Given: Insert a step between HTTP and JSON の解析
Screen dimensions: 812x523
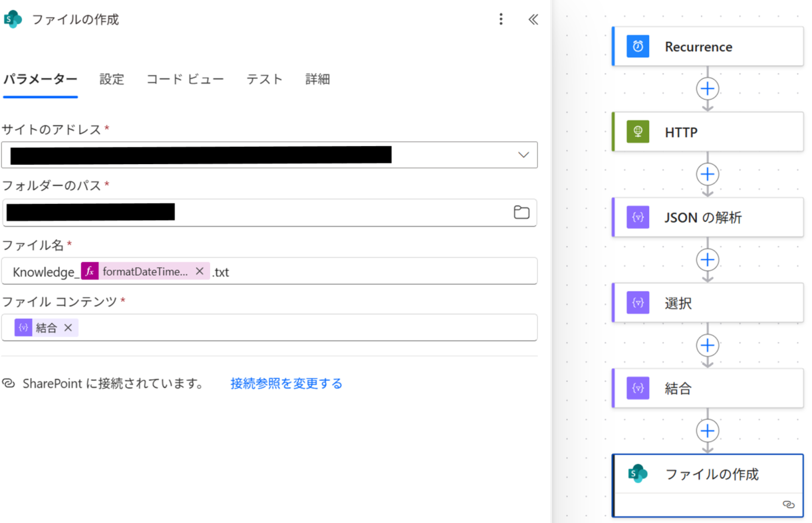Looking at the screenshot, I should 708,174.
